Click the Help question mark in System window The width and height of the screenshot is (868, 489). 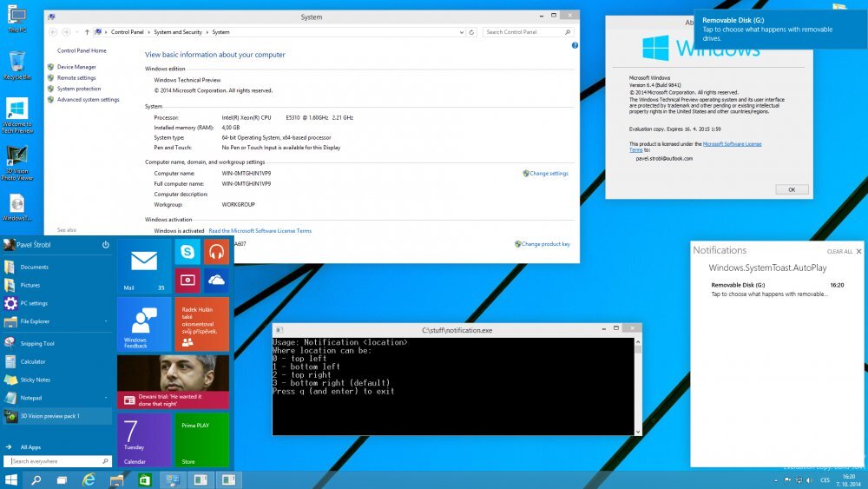(575, 45)
